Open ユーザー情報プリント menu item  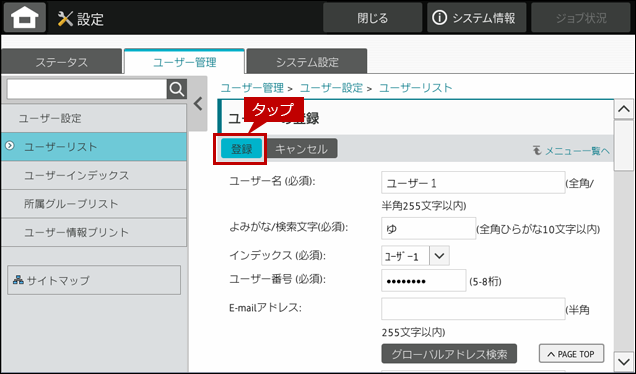pyautogui.click(x=94, y=232)
